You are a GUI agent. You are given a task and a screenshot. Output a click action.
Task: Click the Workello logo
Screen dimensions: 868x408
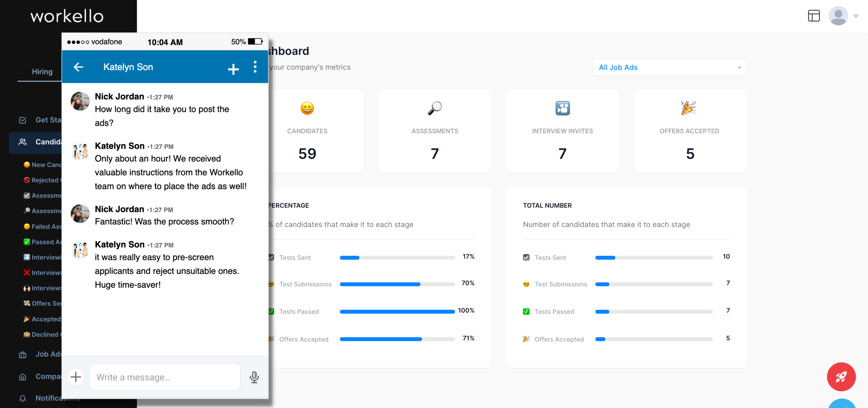(x=67, y=16)
